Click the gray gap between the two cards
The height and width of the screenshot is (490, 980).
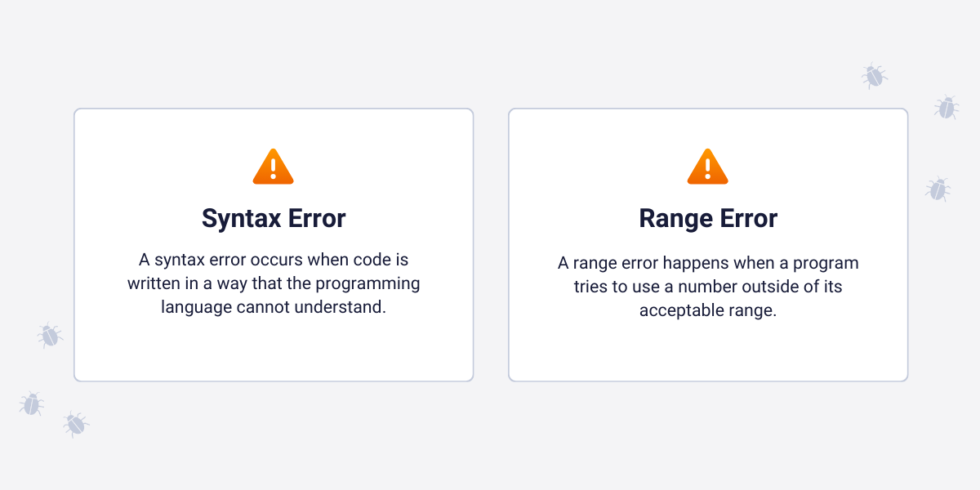(x=491, y=245)
